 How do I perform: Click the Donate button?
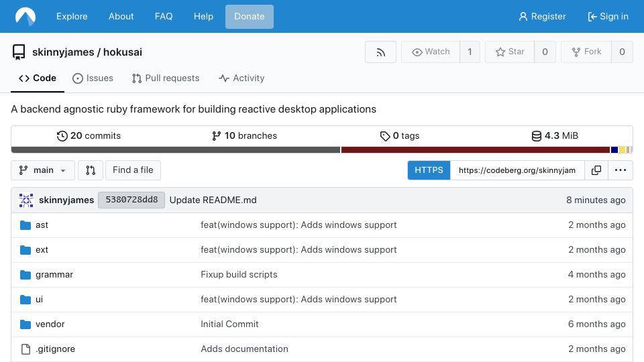pos(250,16)
